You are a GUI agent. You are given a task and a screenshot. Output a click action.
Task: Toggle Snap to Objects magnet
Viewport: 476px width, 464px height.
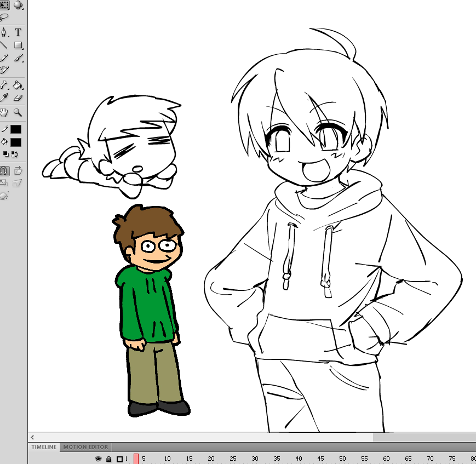4,171
